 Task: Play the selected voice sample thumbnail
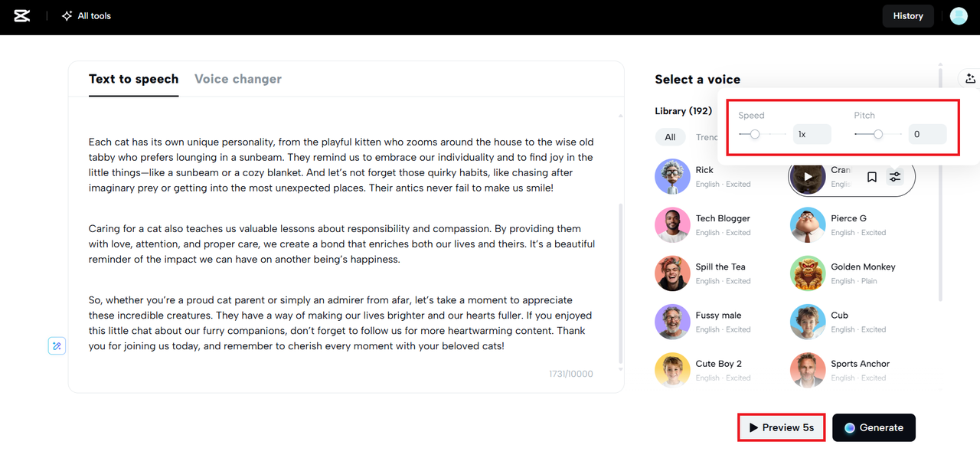[808, 178]
